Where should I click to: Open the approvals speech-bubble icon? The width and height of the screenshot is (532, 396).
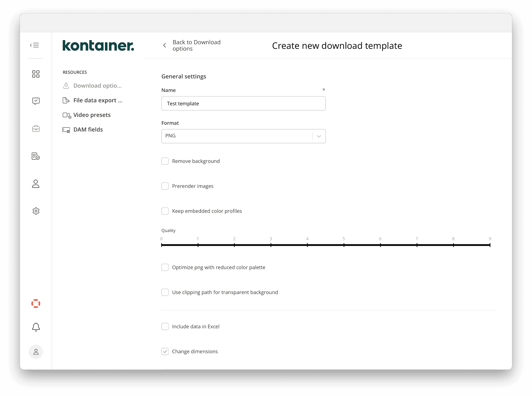[36, 101]
